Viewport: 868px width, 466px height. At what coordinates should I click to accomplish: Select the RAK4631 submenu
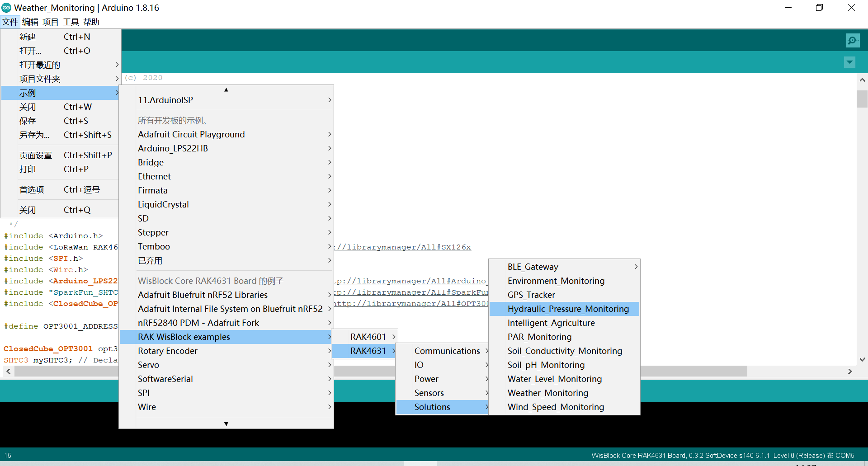click(x=365, y=351)
